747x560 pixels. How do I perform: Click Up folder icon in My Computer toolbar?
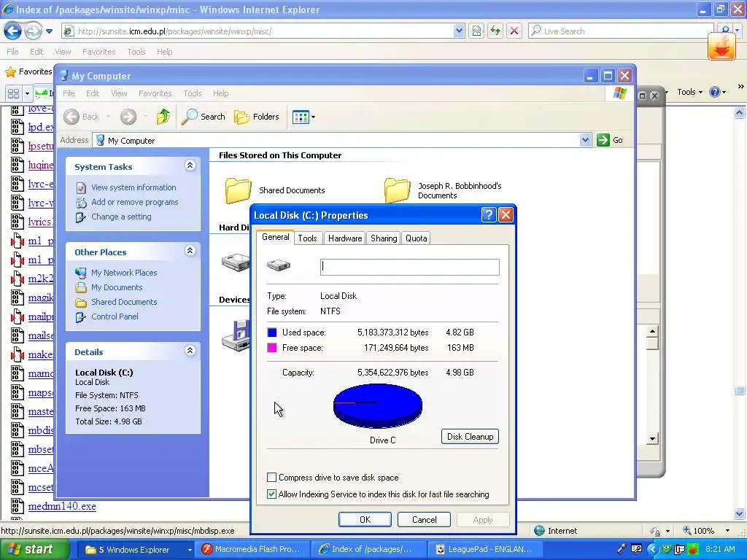pos(163,117)
